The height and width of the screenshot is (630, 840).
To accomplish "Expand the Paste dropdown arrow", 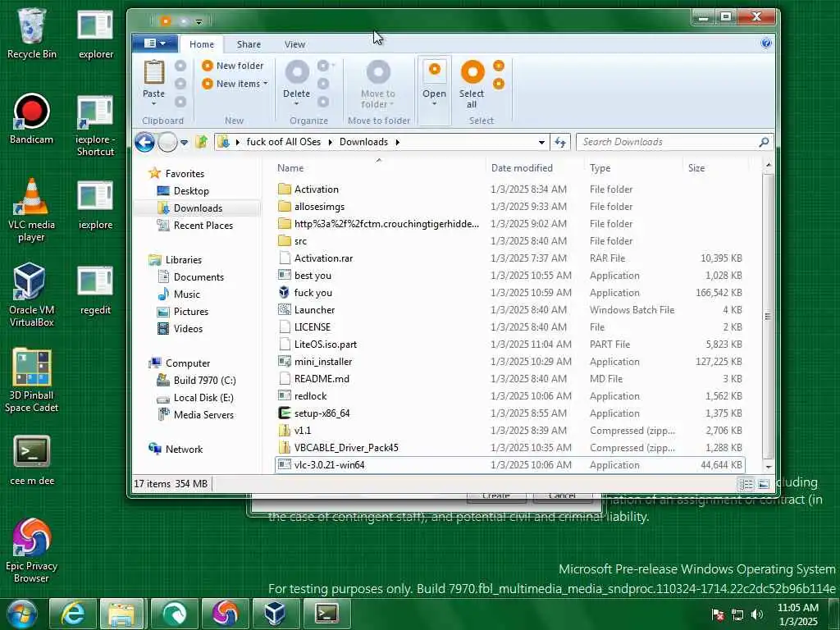I will (153, 103).
